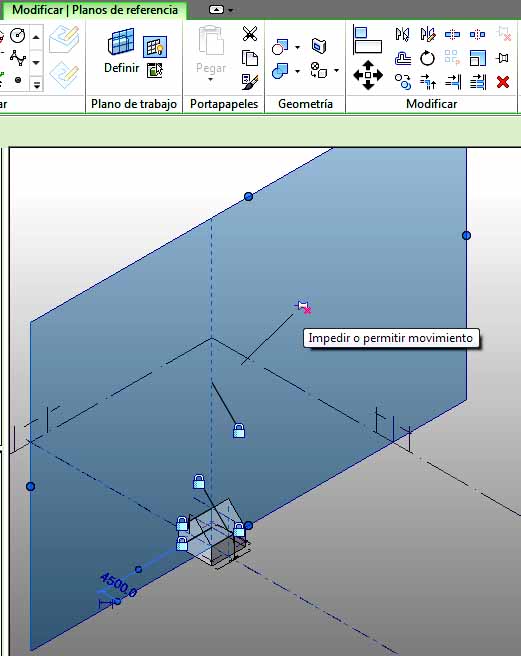Select Mirror - Draw Axis tool

(427, 34)
